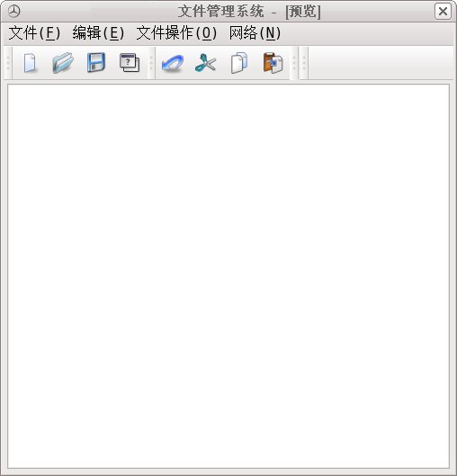Save using the floppy disk icon

[96, 62]
